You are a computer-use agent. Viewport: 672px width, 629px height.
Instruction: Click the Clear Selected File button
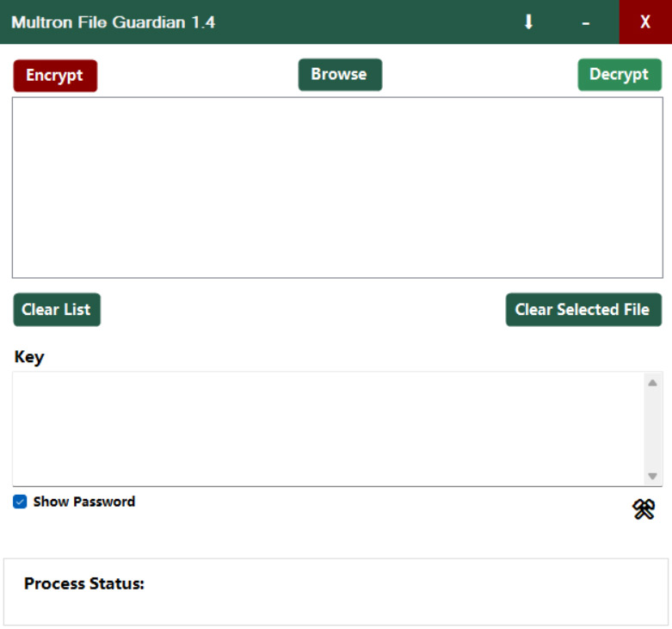pyautogui.click(x=583, y=310)
